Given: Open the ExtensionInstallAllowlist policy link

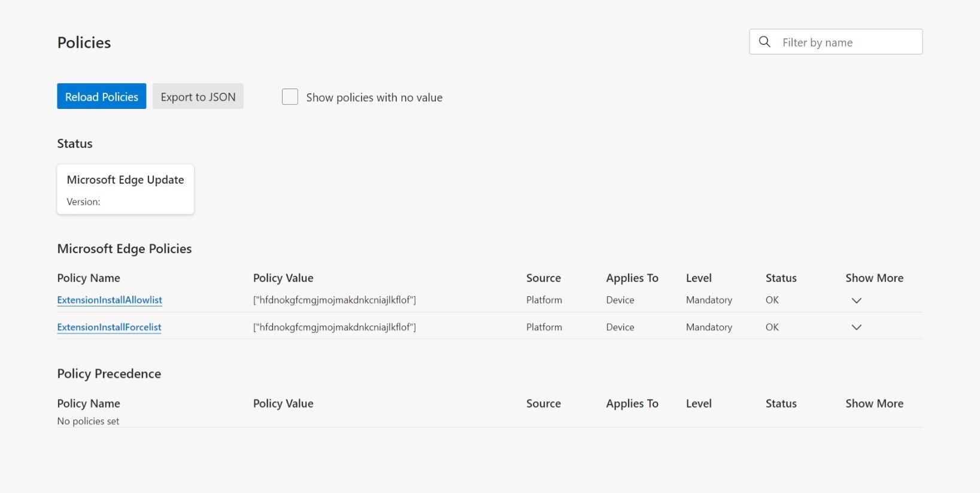Looking at the screenshot, I should [x=110, y=300].
